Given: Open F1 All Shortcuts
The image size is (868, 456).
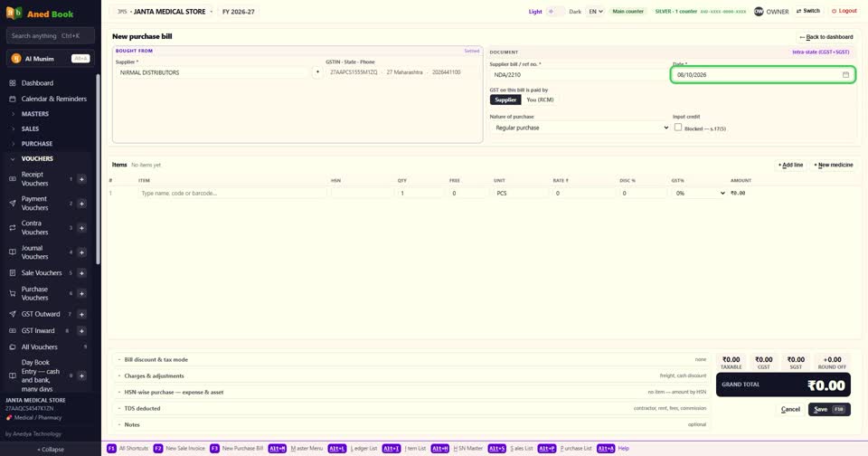Looking at the screenshot, I should 127,448.
